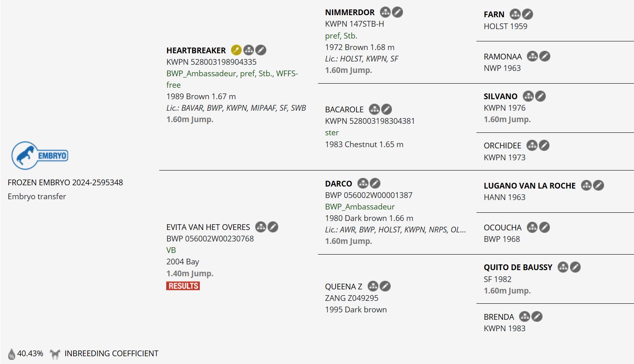Open the pedigree tree icon for DARCO
Viewport: 634px width, 364px height.
[x=363, y=183]
